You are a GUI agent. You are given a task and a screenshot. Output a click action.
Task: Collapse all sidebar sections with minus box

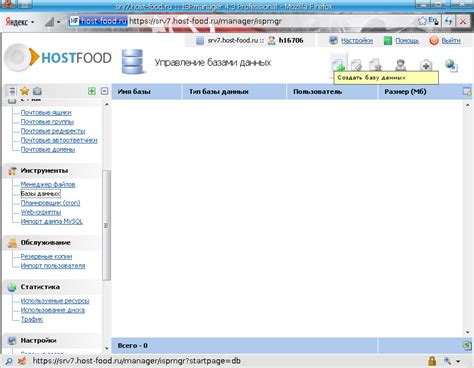coord(105,91)
